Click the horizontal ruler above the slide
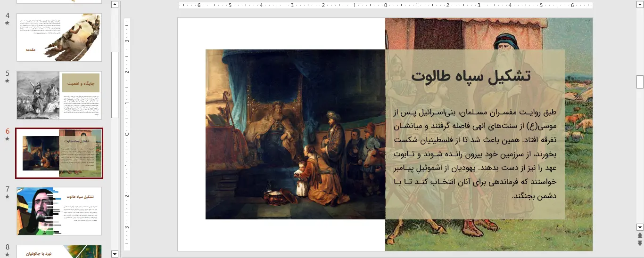 385,6
